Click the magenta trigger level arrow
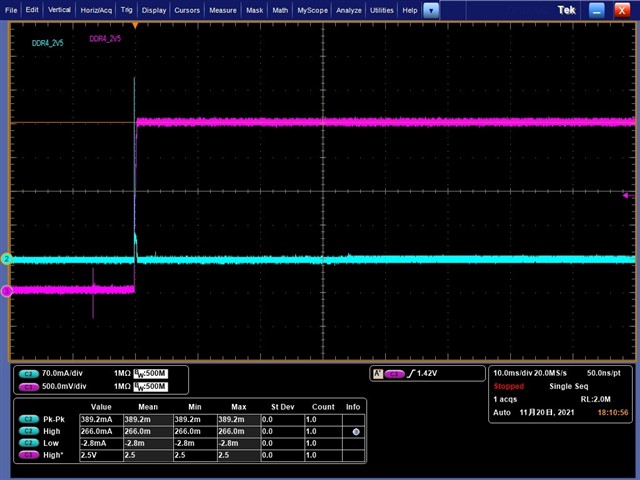640x480 pixels. pyautogui.click(x=627, y=196)
